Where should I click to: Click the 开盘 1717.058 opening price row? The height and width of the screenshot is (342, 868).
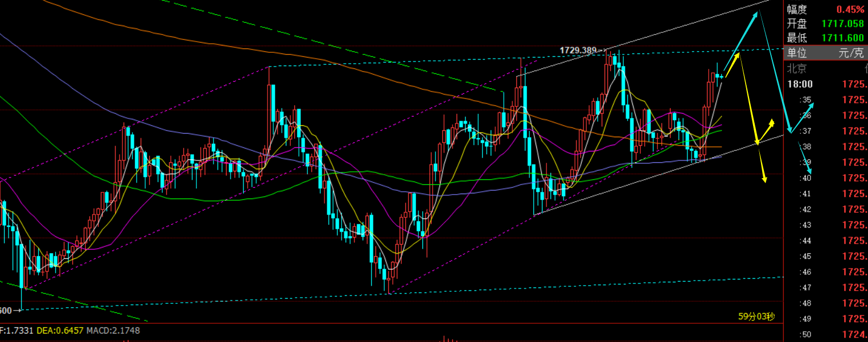coord(825,24)
